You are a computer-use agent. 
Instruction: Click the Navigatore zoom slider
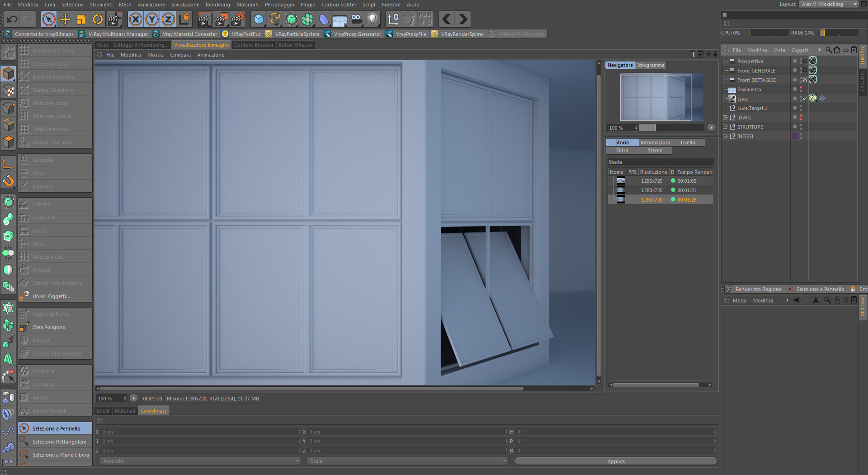point(670,128)
